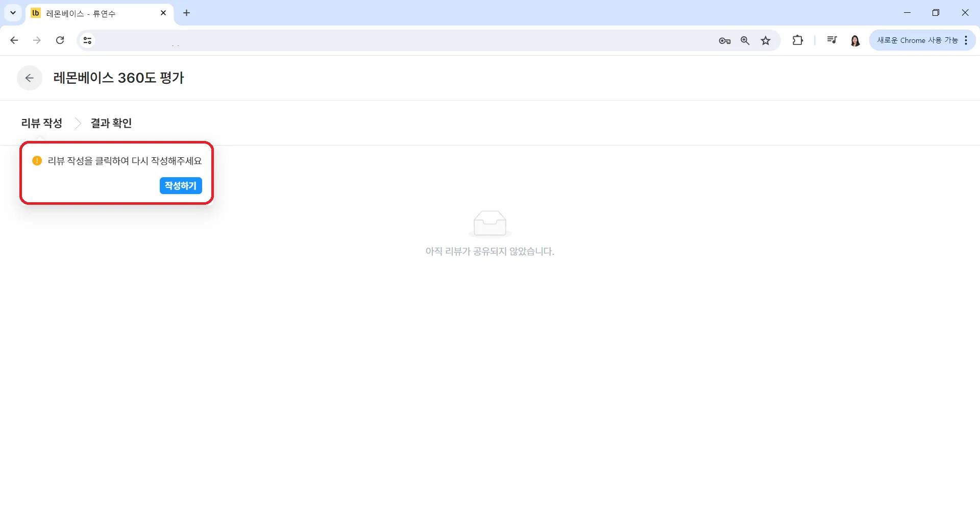Restore the Chrome window size

[936, 13]
